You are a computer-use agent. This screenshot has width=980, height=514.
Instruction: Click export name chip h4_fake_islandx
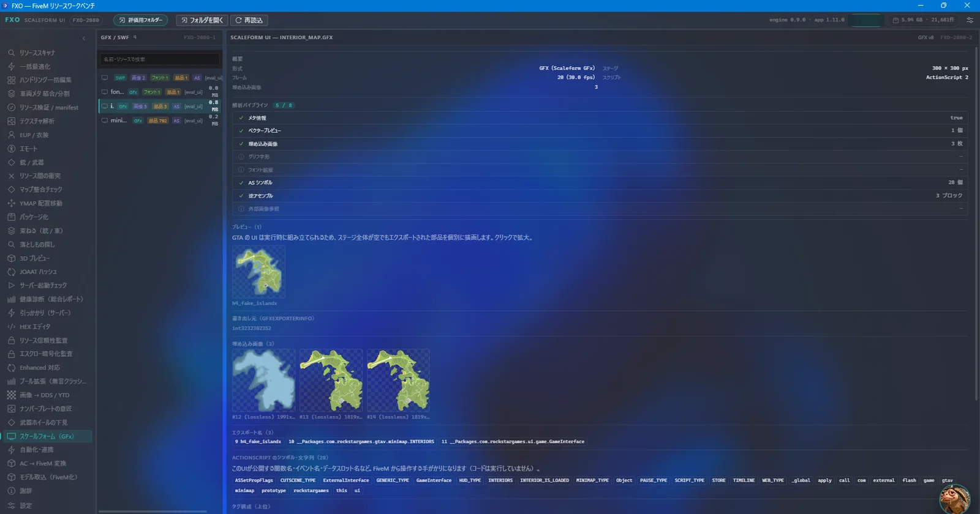(x=258, y=442)
